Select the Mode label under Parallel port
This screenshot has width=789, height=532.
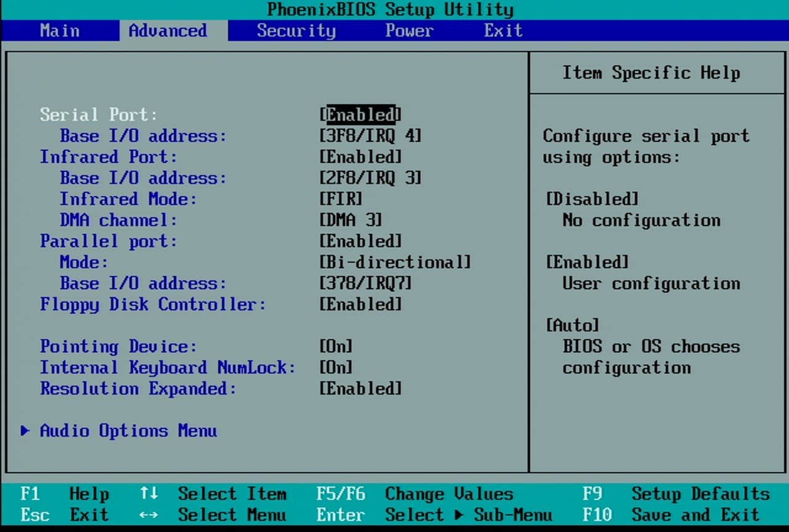point(84,262)
